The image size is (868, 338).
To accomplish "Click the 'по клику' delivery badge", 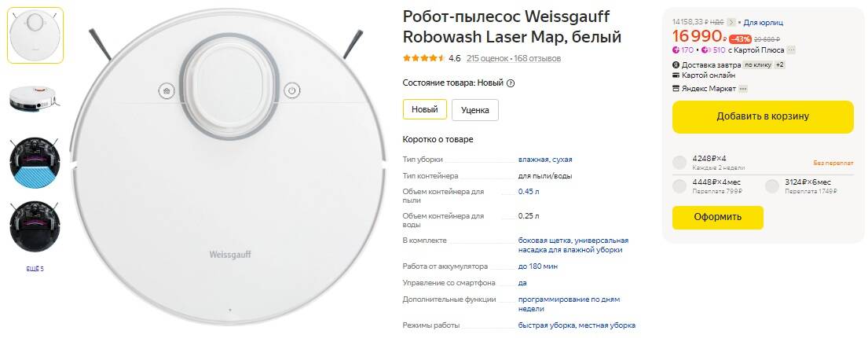I will 757,64.
